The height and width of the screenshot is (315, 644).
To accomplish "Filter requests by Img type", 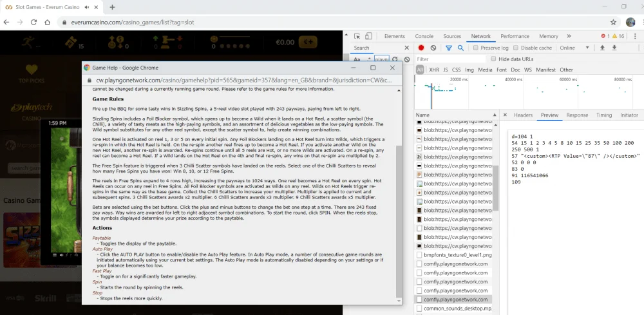I will click(469, 70).
